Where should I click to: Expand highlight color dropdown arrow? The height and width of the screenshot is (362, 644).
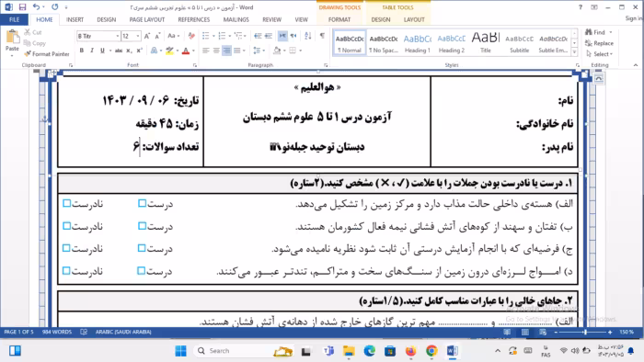pos(178,51)
